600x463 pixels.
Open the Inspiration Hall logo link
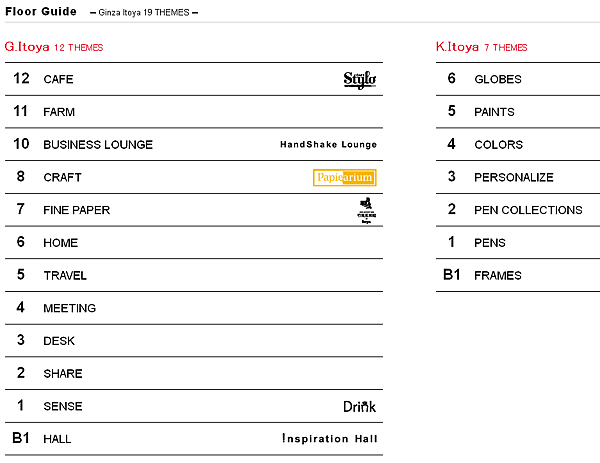[329, 439]
